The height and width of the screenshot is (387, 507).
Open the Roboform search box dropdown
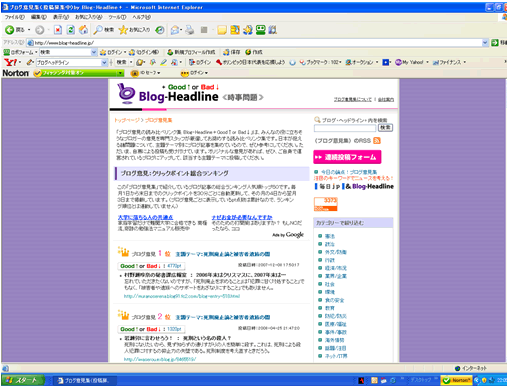pos(94,52)
